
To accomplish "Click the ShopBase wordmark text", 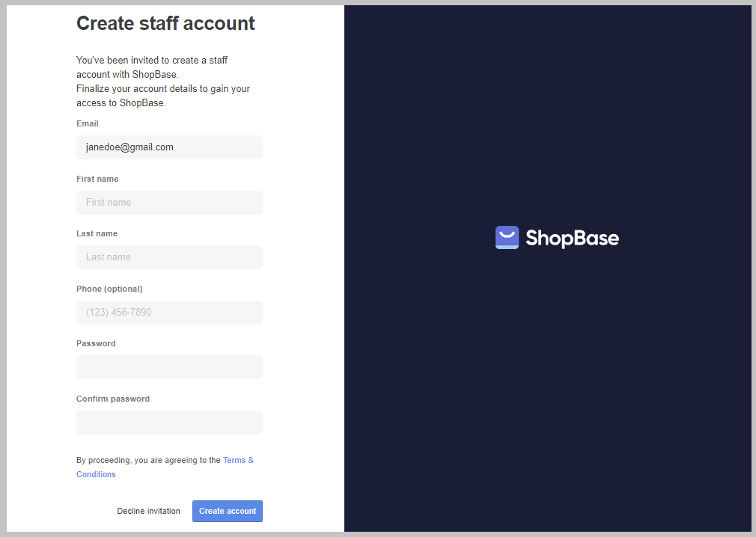I will [573, 239].
